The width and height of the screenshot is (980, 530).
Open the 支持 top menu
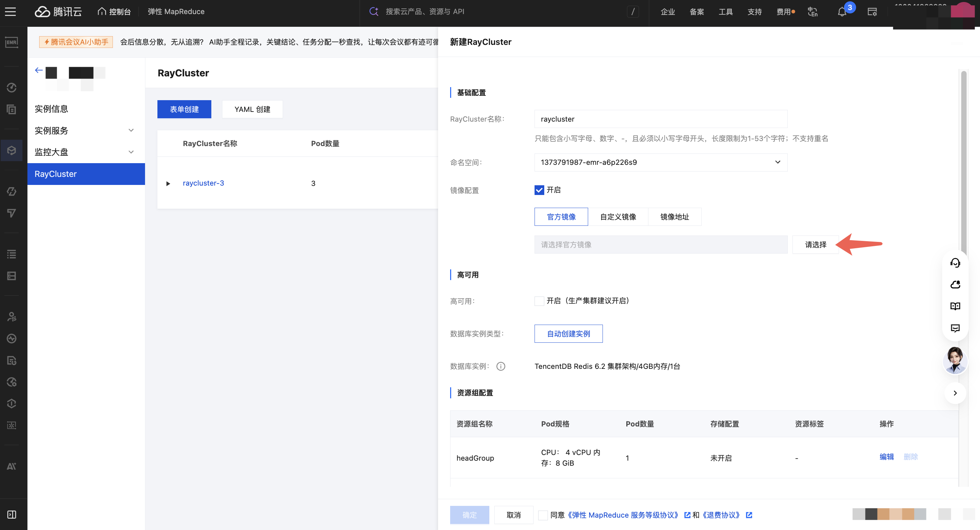(x=754, y=12)
